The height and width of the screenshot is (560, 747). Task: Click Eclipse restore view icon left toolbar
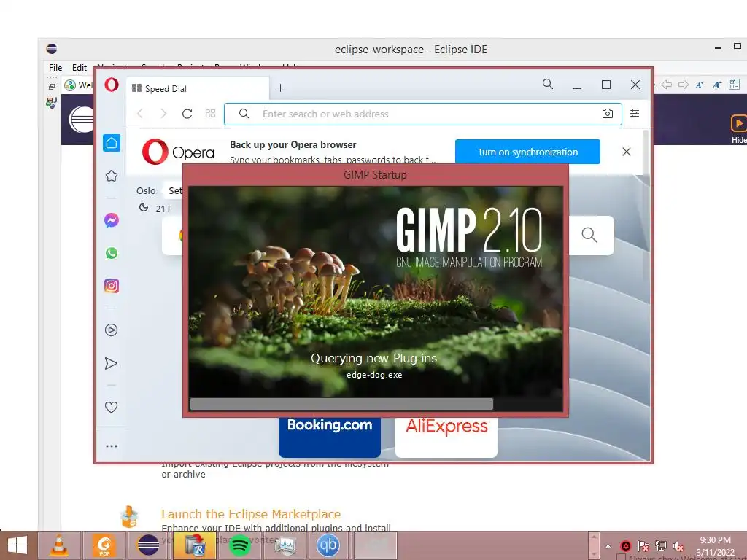52,87
